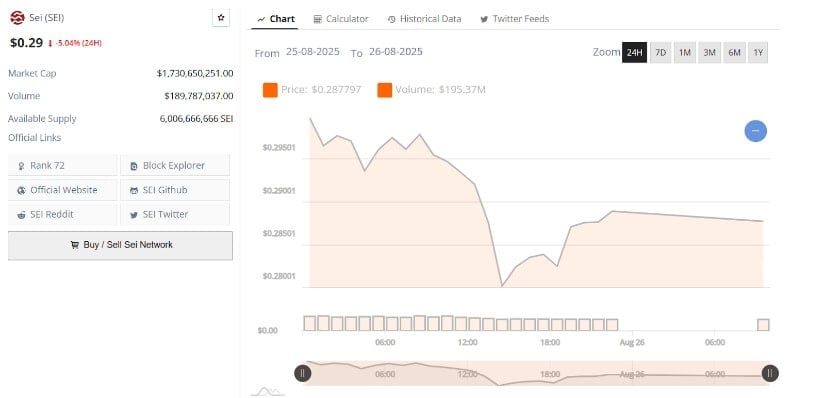
Task: Open the Calculator tab
Action: pos(341,19)
